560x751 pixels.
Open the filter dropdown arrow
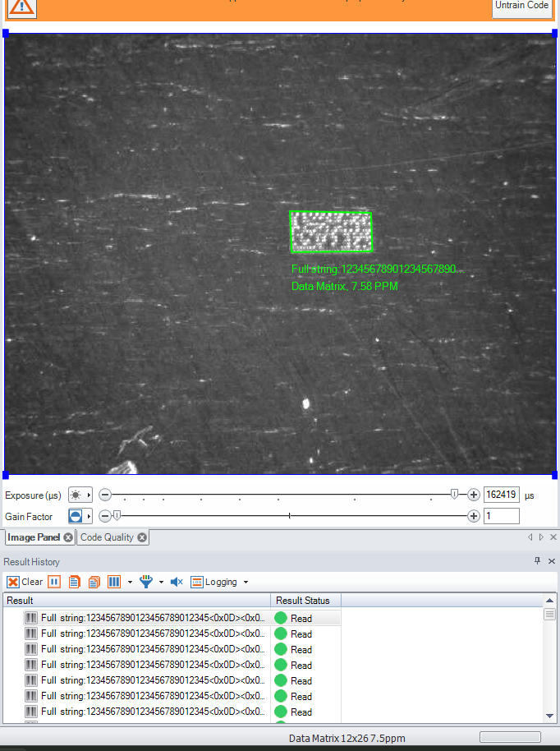pyautogui.click(x=161, y=583)
